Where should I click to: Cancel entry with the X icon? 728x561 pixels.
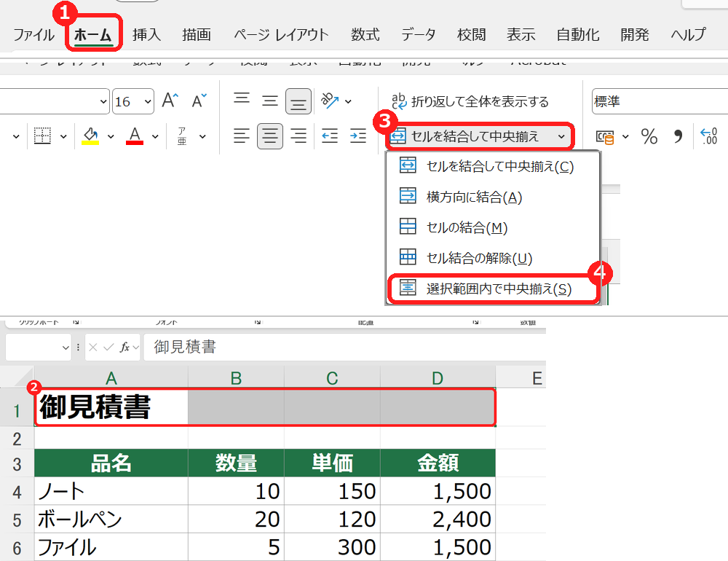[x=93, y=348]
